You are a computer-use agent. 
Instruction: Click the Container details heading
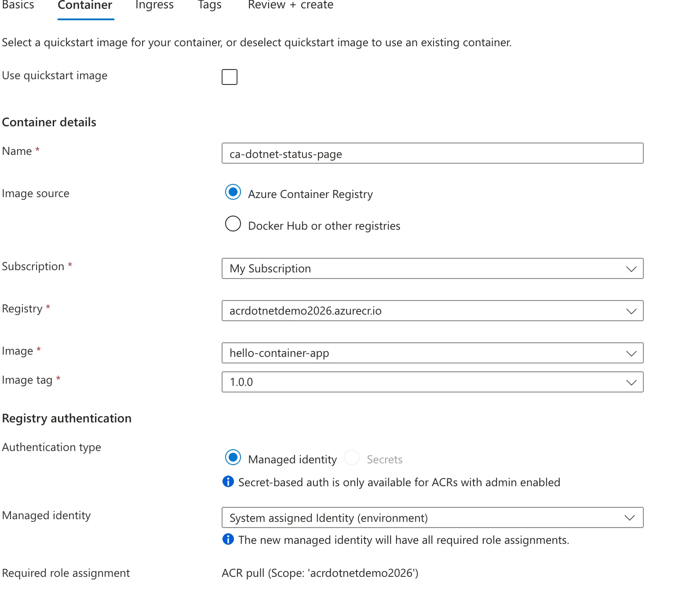49,122
